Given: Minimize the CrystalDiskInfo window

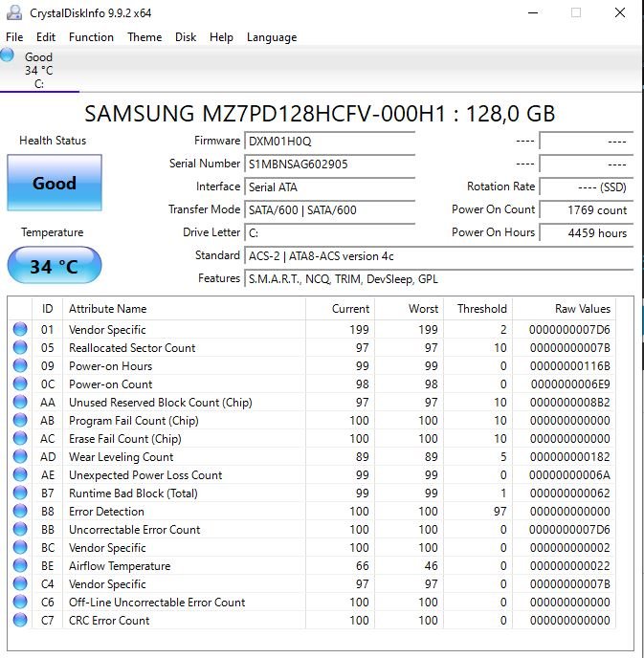Looking at the screenshot, I should pos(533,12).
